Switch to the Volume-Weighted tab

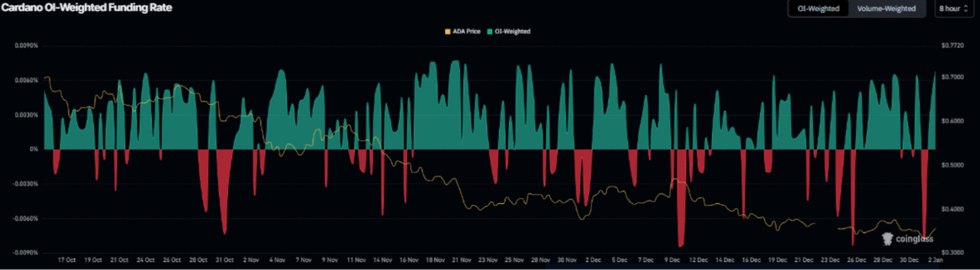coord(887,9)
